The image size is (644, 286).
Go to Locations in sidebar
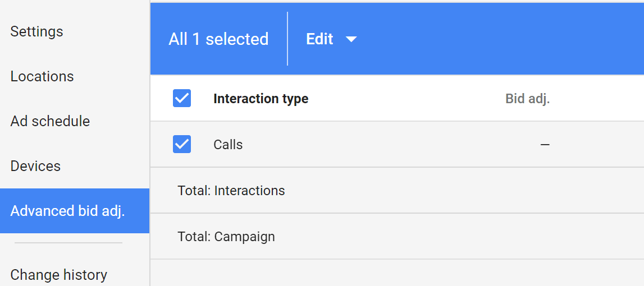(42, 76)
